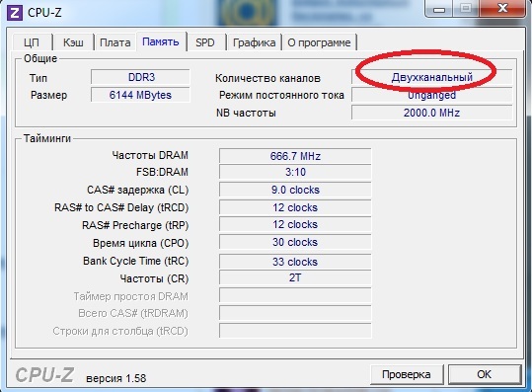Click the Частоты (CR) label
This screenshot has width=532, height=392.
pos(154,278)
